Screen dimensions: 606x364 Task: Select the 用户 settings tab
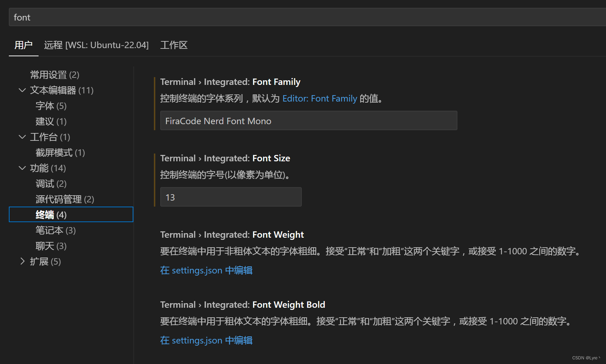(x=23, y=45)
